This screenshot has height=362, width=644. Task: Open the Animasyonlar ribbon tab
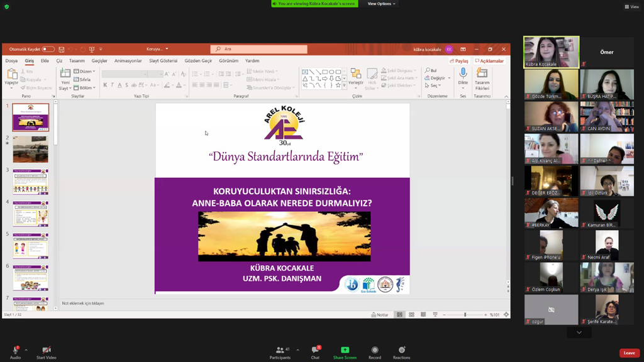(128, 61)
